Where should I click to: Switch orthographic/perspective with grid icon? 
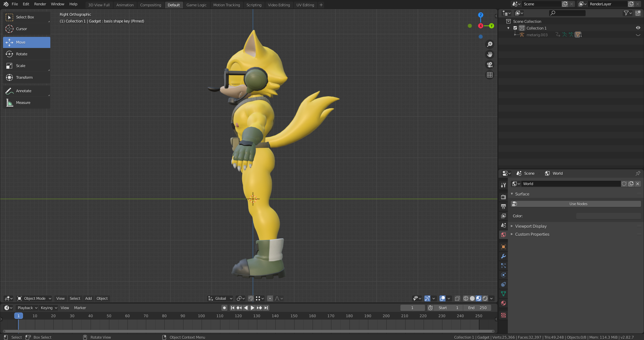[x=490, y=75]
